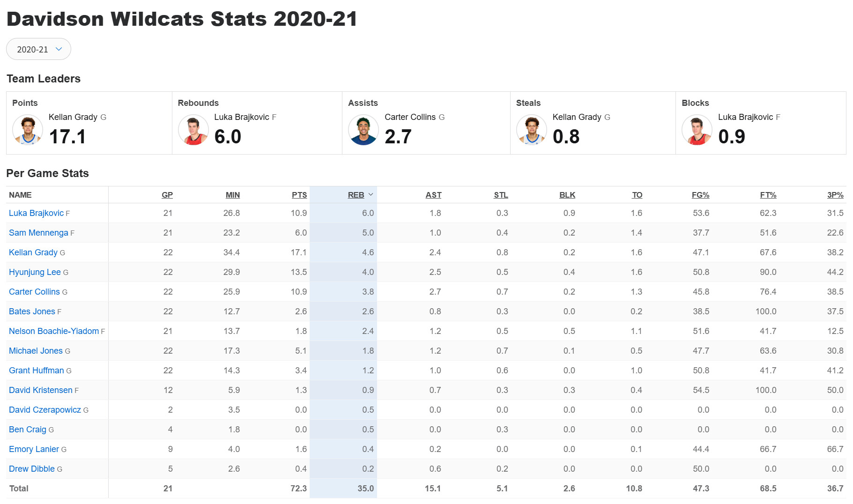This screenshot has height=504, width=853.
Task: Sort the table by 3P% header
Action: (x=835, y=195)
